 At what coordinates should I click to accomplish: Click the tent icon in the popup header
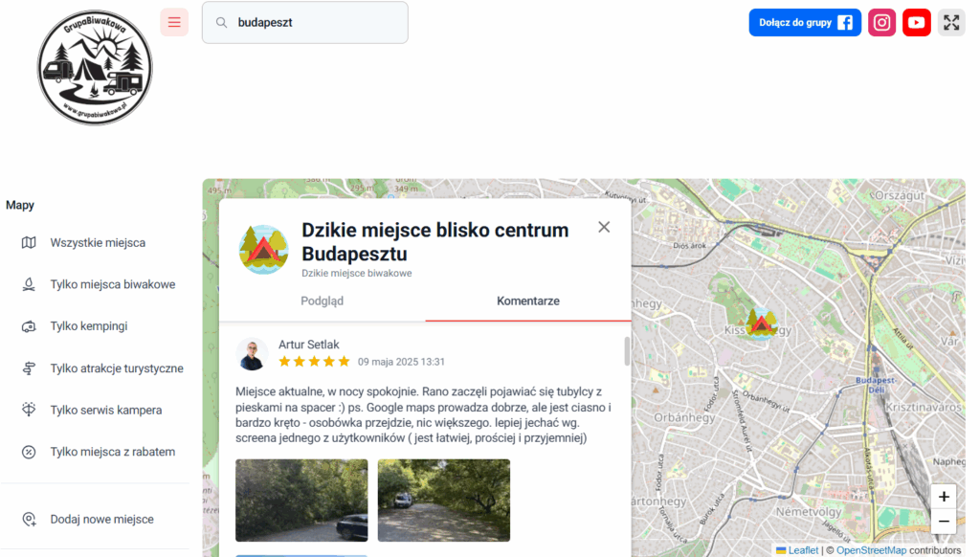pos(262,249)
